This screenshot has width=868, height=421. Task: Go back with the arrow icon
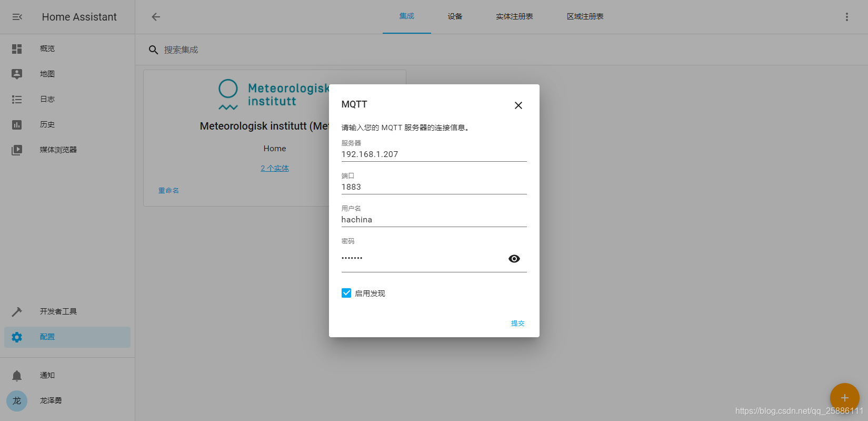click(156, 17)
